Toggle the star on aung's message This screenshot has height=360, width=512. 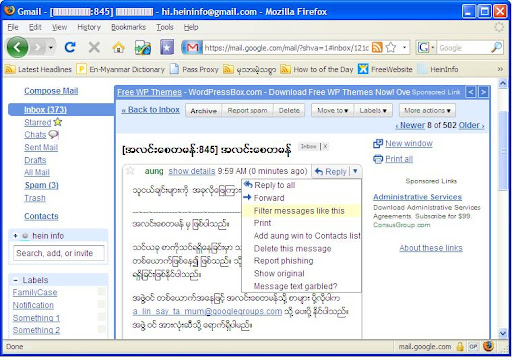pos(130,171)
